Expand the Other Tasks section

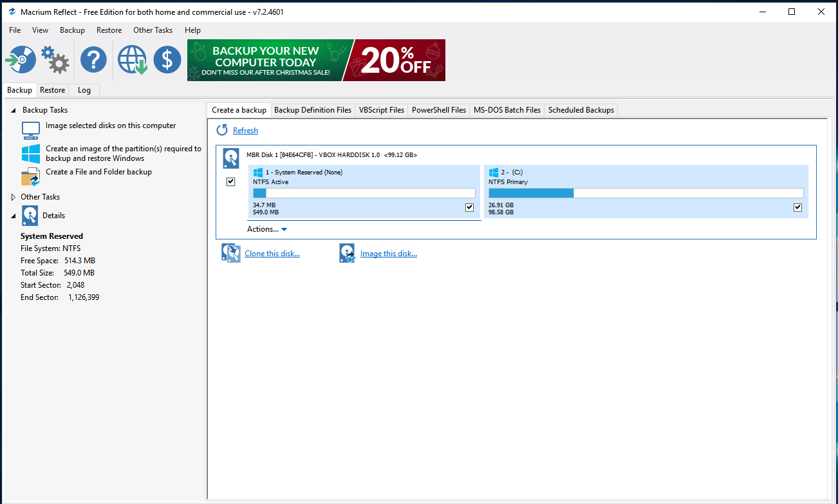pyautogui.click(x=14, y=197)
